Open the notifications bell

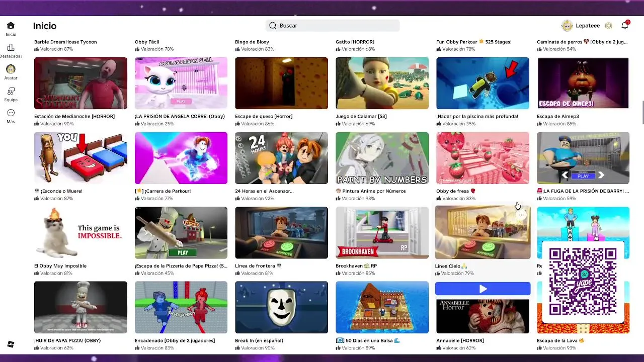click(624, 26)
